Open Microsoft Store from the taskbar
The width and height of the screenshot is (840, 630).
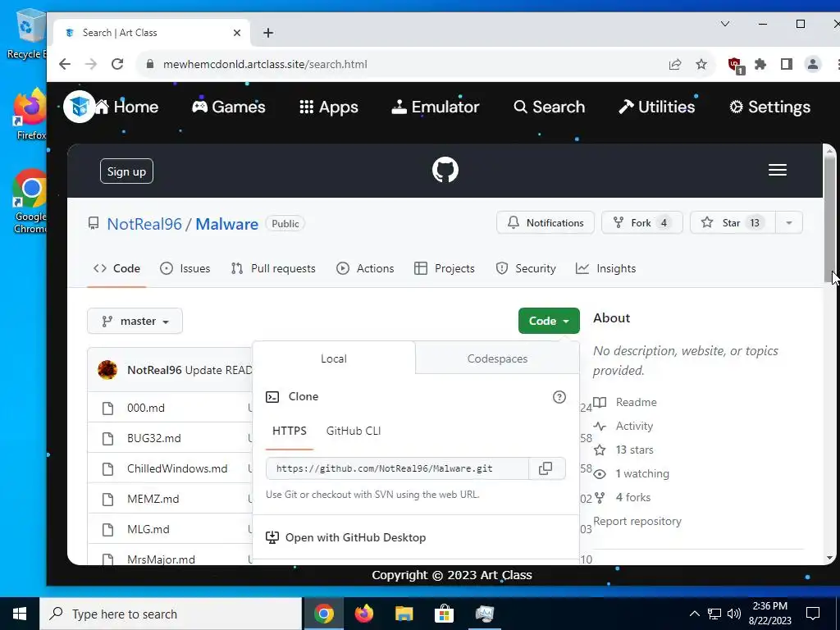pos(444,614)
